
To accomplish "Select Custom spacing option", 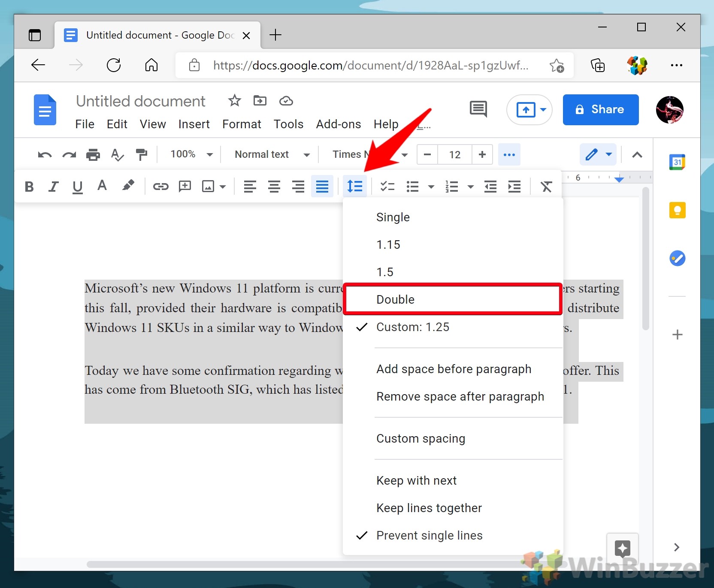I will coord(421,438).
